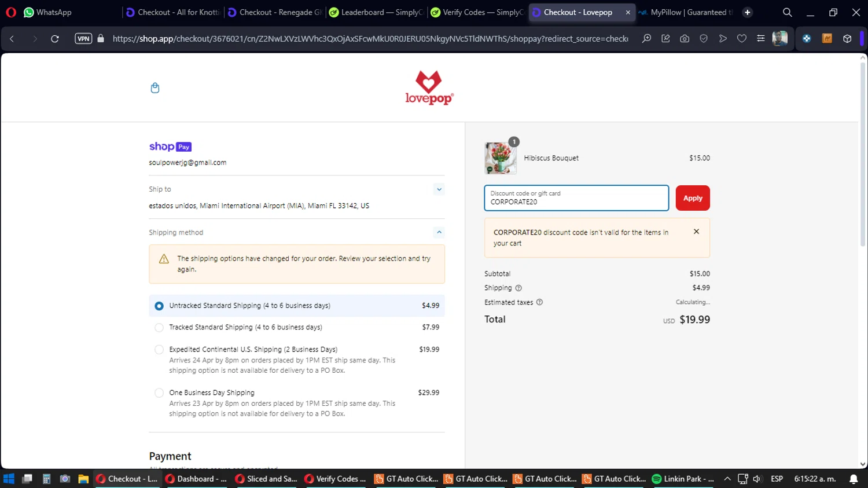Click the ESP language indicator

point(777,479)
